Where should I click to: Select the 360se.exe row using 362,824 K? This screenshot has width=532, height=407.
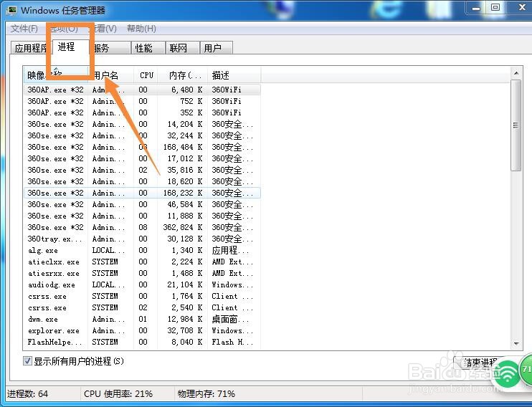(143, 227)
